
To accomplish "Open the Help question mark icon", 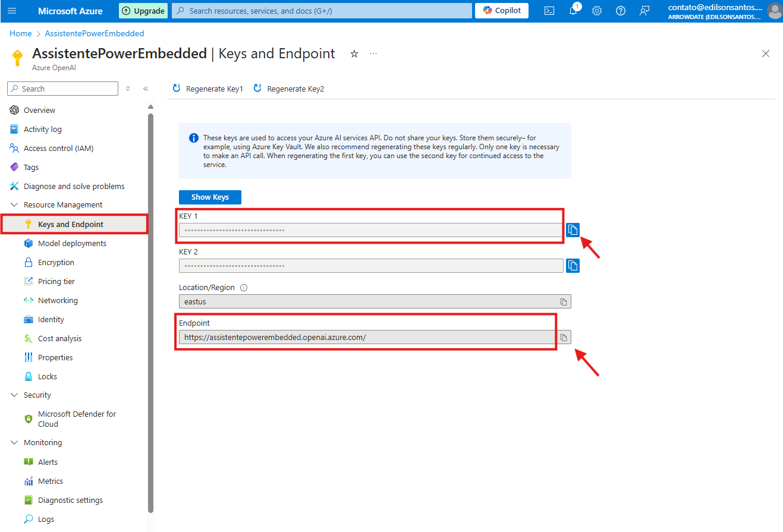I will pos(621,11).
